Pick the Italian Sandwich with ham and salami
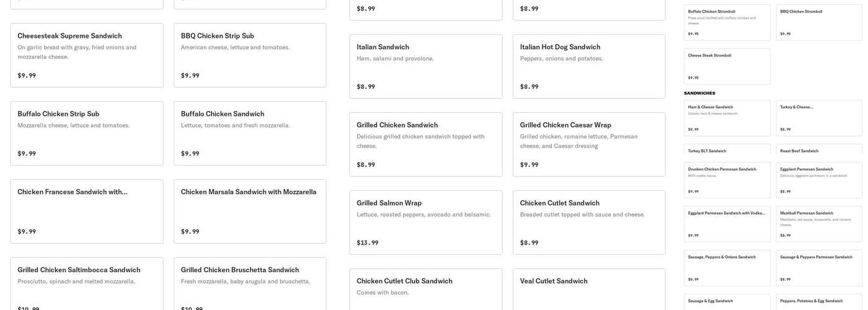The width and height of the screenshot is (868, 310). coord(426,66)
